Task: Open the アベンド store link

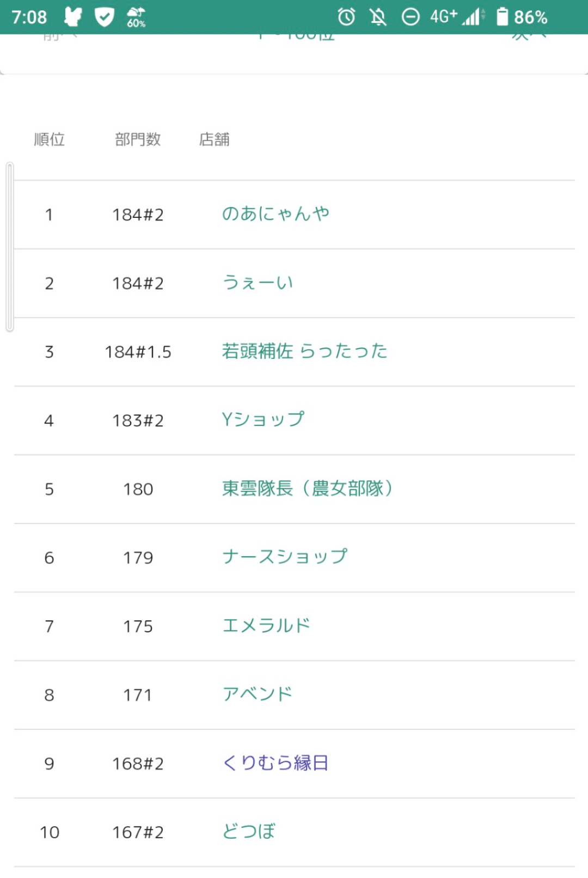Action: pos(258,694)
